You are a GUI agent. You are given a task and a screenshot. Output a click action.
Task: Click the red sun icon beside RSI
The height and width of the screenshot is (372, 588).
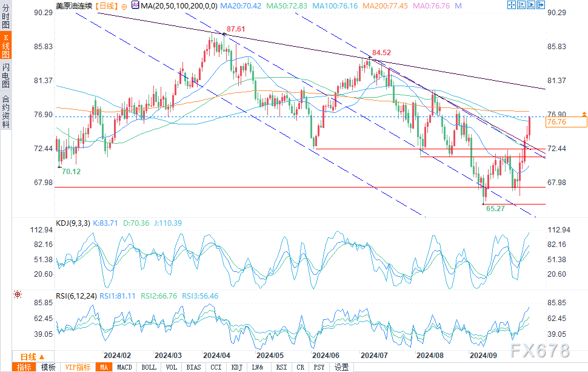(18, 295)
